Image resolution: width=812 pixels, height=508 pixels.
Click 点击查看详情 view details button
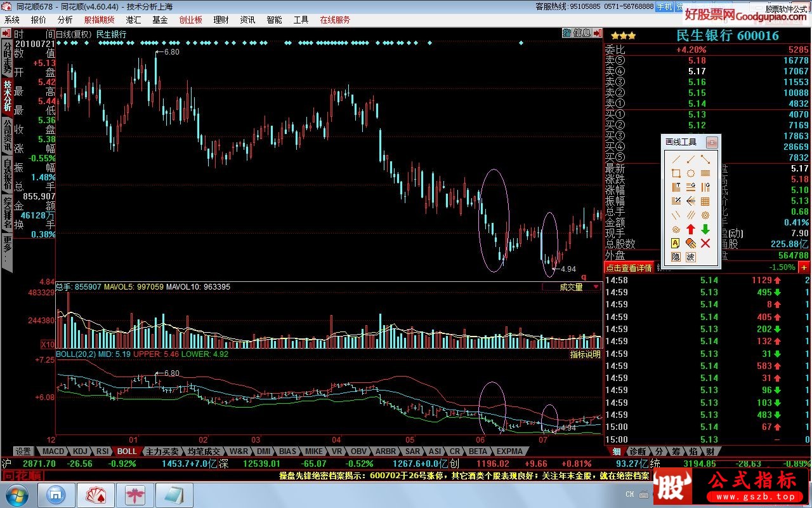pyautogui.click(x=628, y=268)
